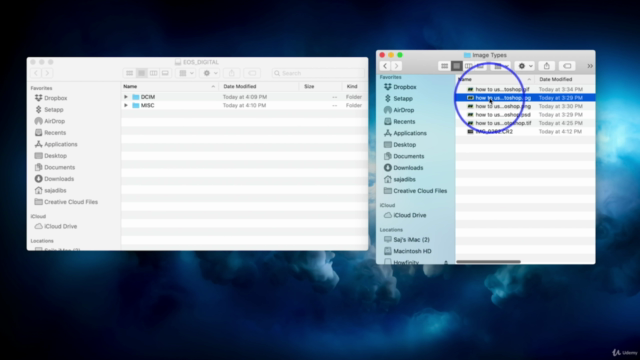This screenshot has width=640, height=360.
Task: Open Action gear menu in EOS_DIGITAL toolbar
Action: click(x=210, y=73)
